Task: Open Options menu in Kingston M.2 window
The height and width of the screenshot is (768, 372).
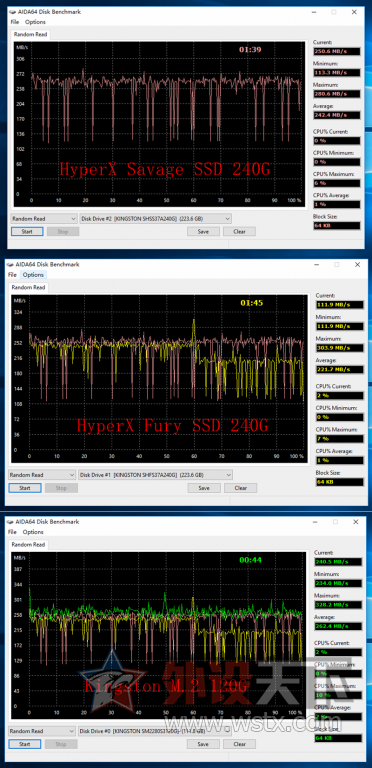Action: 33,531
